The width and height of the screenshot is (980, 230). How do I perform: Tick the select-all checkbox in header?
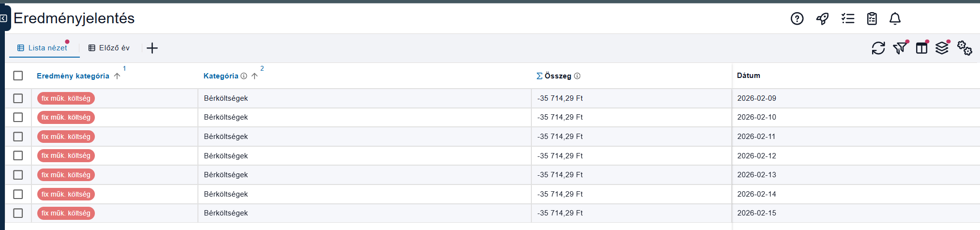click(x=18, y=76)
